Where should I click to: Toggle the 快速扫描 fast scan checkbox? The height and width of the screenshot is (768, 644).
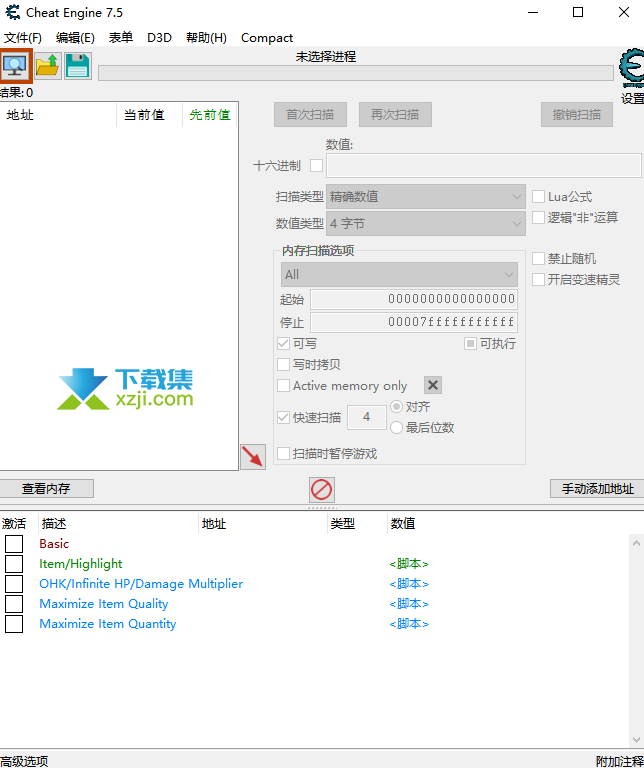tap(283, 417)
